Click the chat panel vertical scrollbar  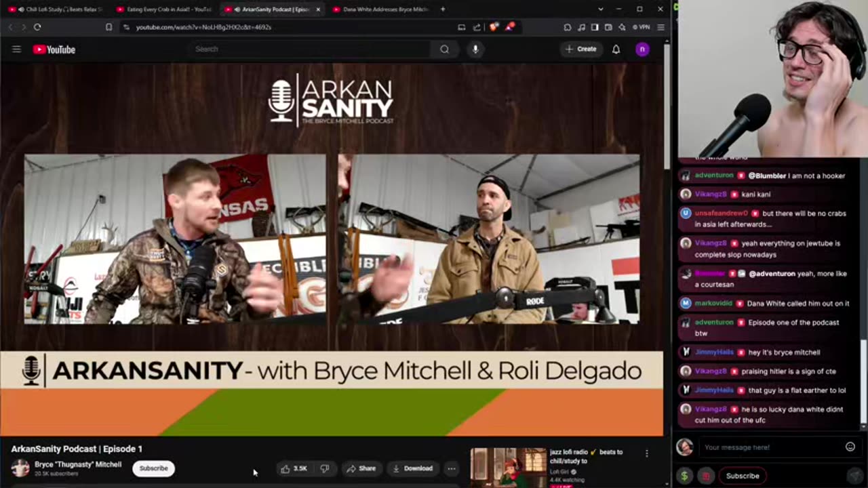pyautogui.click(x=864, y=383)
